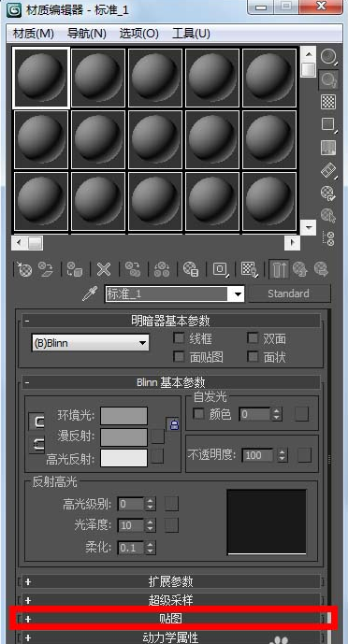
Task: Expand the 贴图 rollout
Action: (171, 619)
